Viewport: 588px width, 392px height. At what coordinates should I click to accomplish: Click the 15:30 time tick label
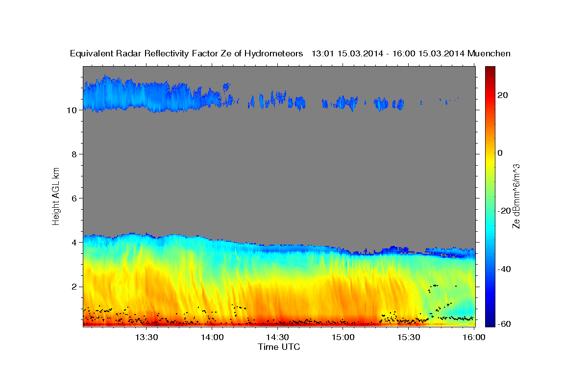409,337
